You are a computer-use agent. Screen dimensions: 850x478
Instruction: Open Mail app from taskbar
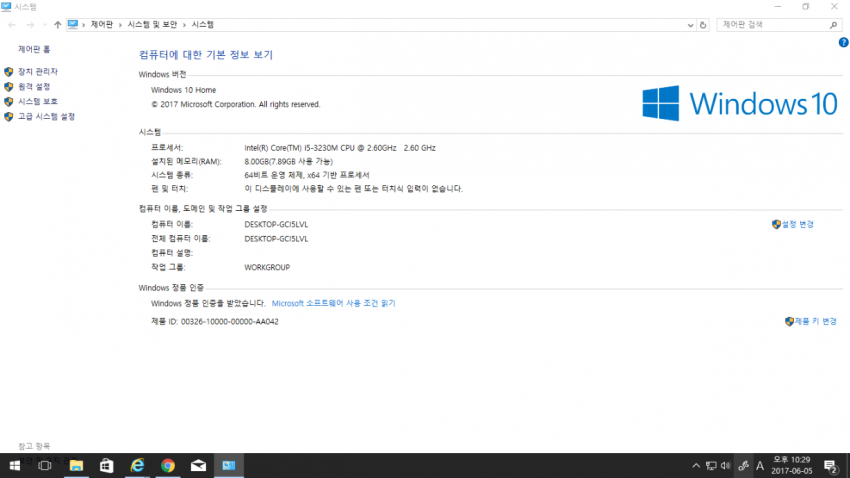[198, 466]
